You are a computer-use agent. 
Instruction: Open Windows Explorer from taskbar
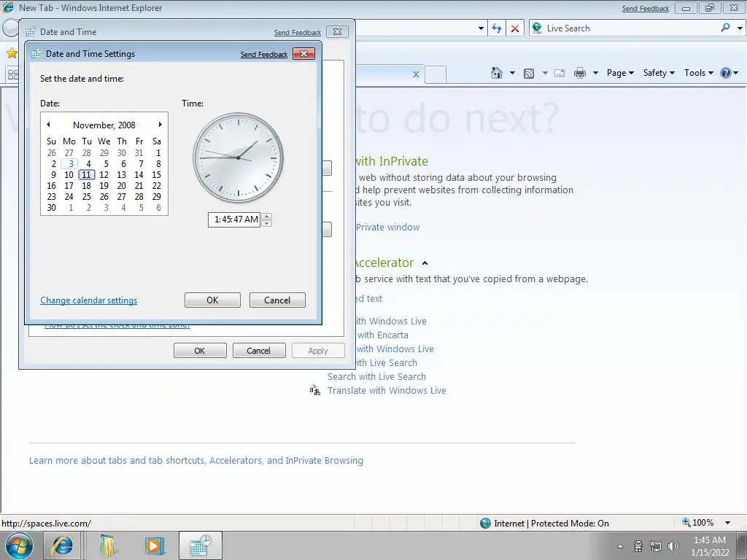coord(108,545)
